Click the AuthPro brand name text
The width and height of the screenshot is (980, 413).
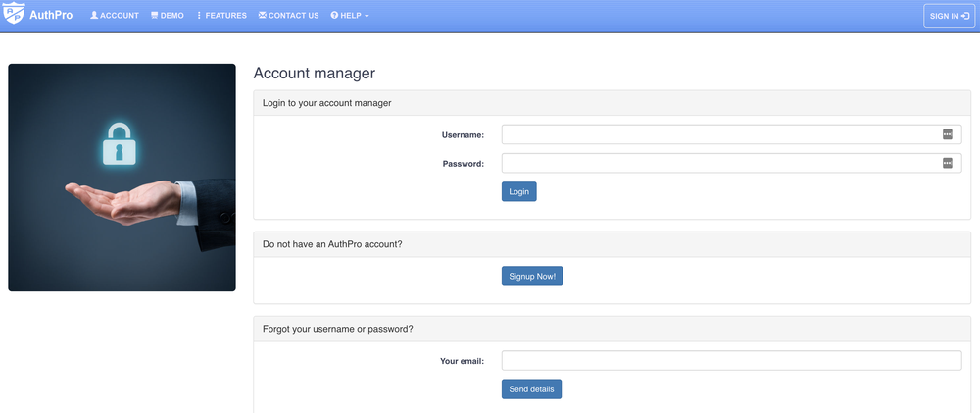pyautogui.click(x=51, y=15)
